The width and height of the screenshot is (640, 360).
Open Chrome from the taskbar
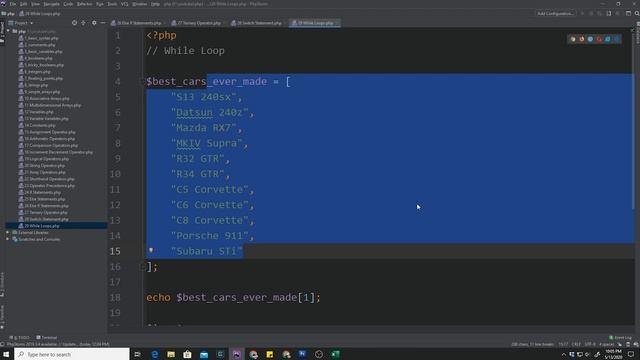[x=253, y=354]
